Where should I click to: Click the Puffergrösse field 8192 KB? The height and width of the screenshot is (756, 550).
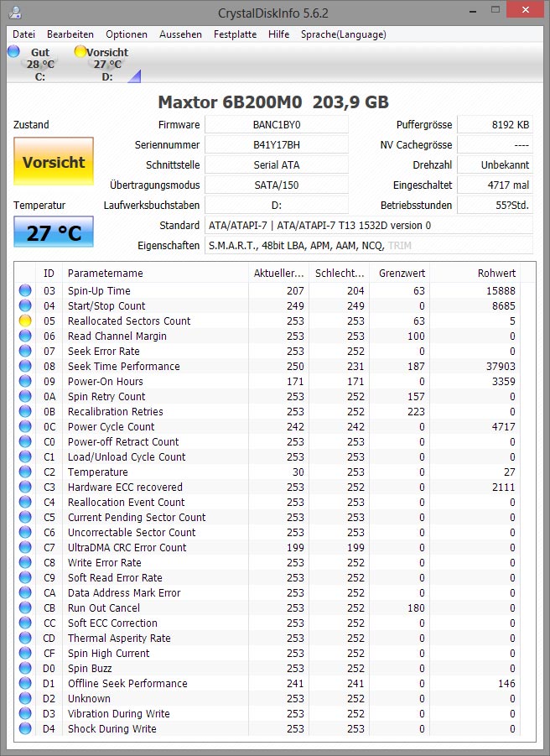click(495, 124)
